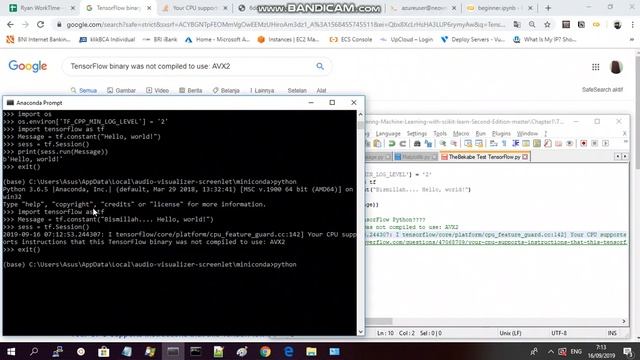Click the Notepad++ paste icon

click(377, 143)
